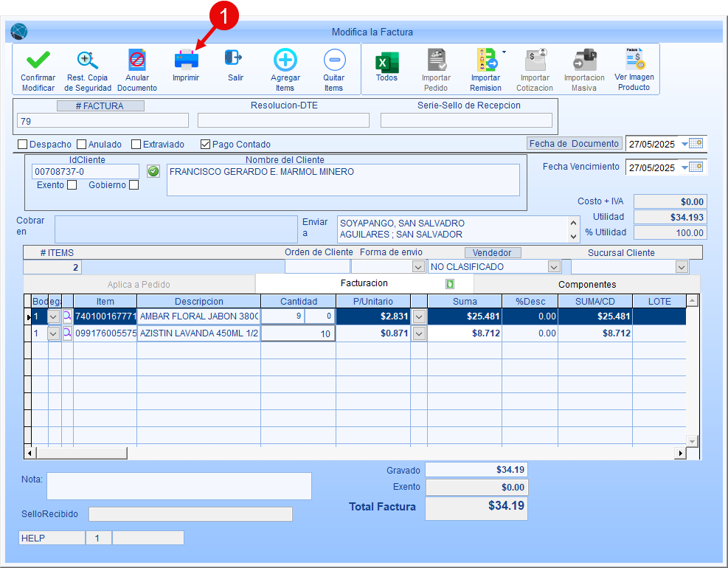The height and width of the screenshot is (568, 728).
Task: Click the globe application icon in title bar
Action: coord(19,32)
